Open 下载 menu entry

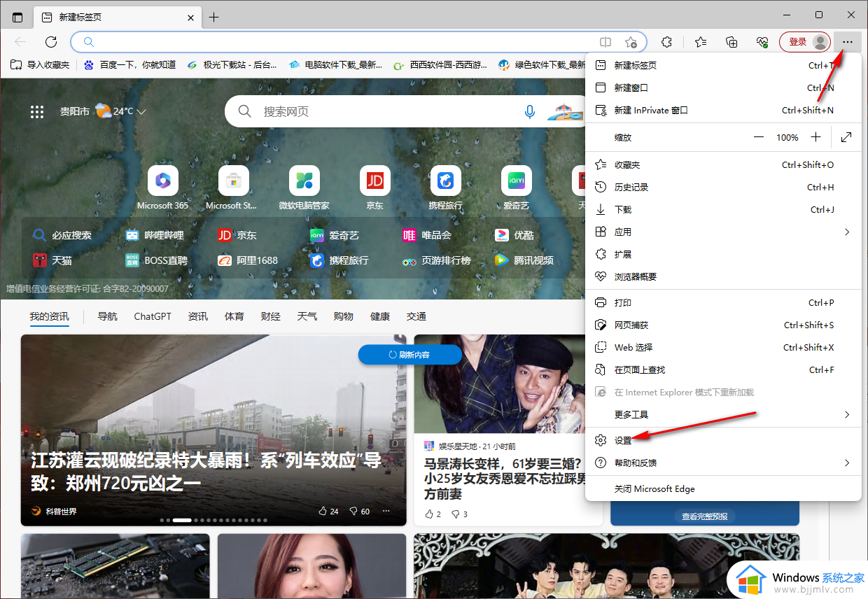723,209
